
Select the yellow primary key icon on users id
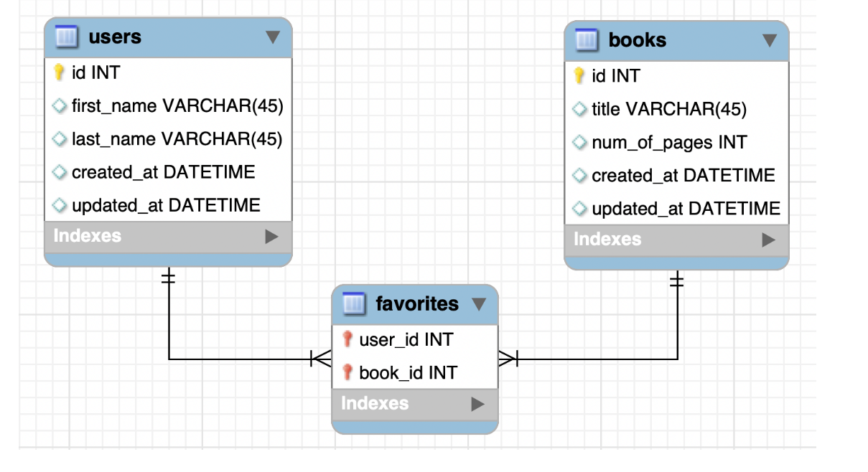click(59, 72)
